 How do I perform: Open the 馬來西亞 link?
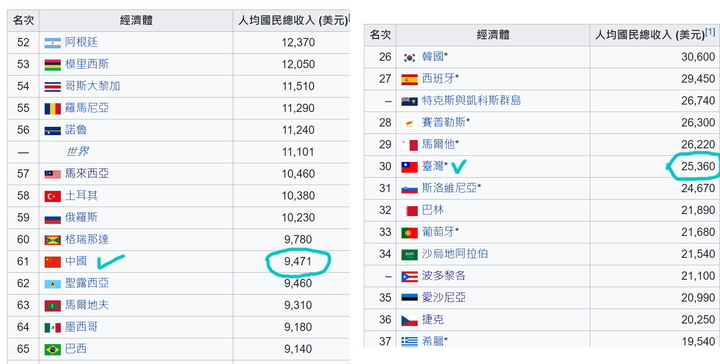pos(86,174)
